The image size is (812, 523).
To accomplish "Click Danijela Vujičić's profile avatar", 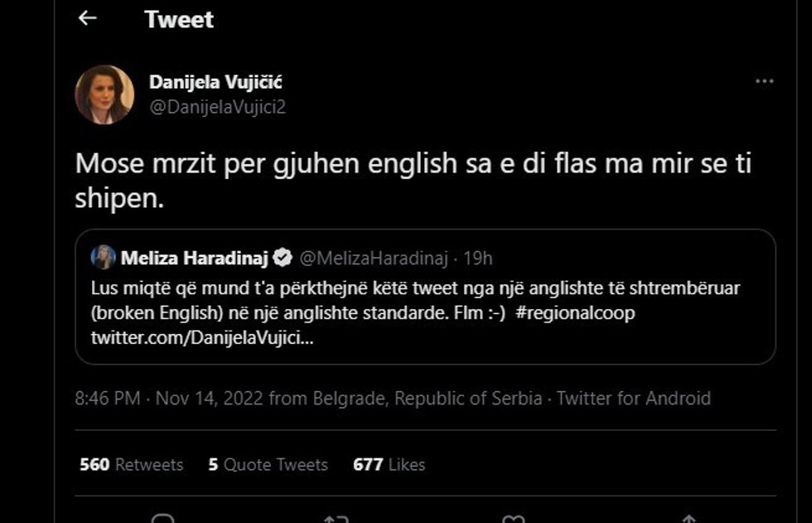I will [x=104, y=94].
